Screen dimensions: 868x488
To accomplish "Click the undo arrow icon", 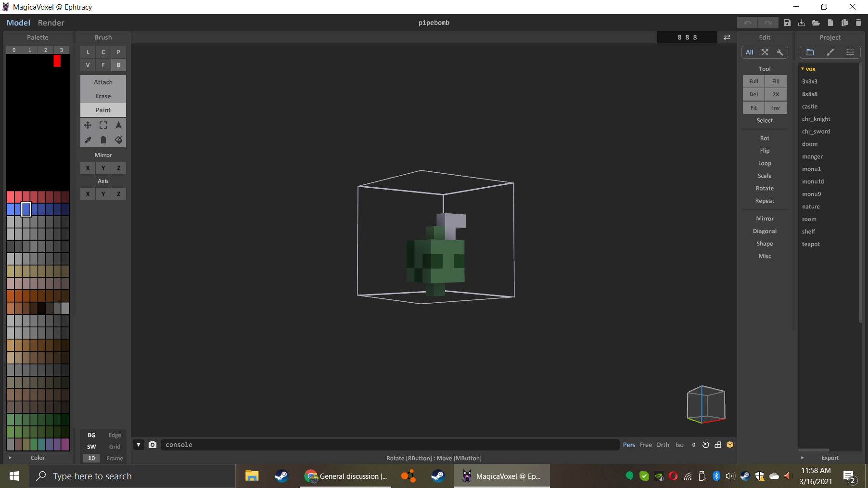I will pos(747,23).
